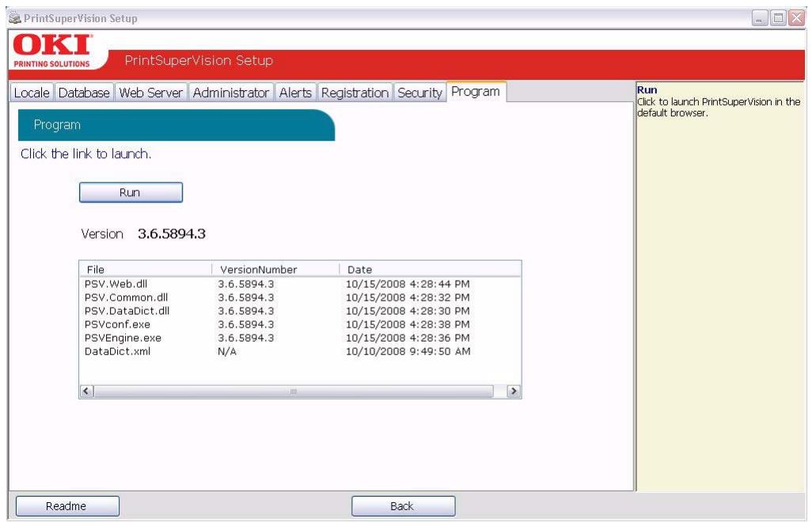The height and width of the screenshot is (522, 812).
Task: Open the Alerts tab
Action: (x=295, y=93)
